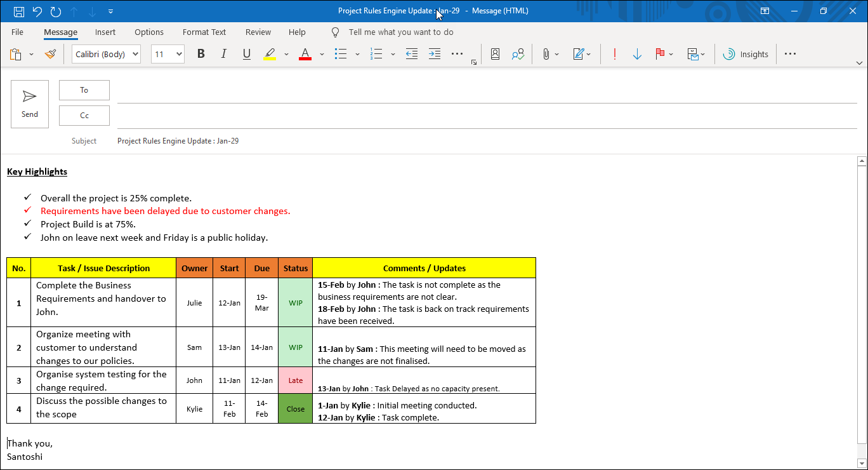The width and height of the screenshot is (868, 470).
Task: Set the message to Low Importance
Action: pos(637,54)
